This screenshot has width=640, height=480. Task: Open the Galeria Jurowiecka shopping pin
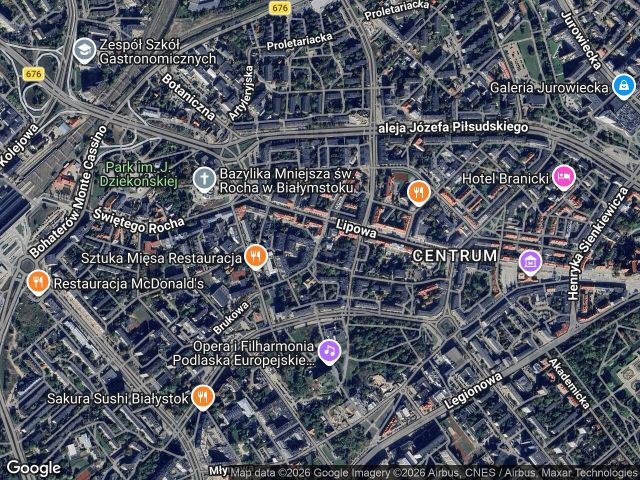tap(624, 87)
